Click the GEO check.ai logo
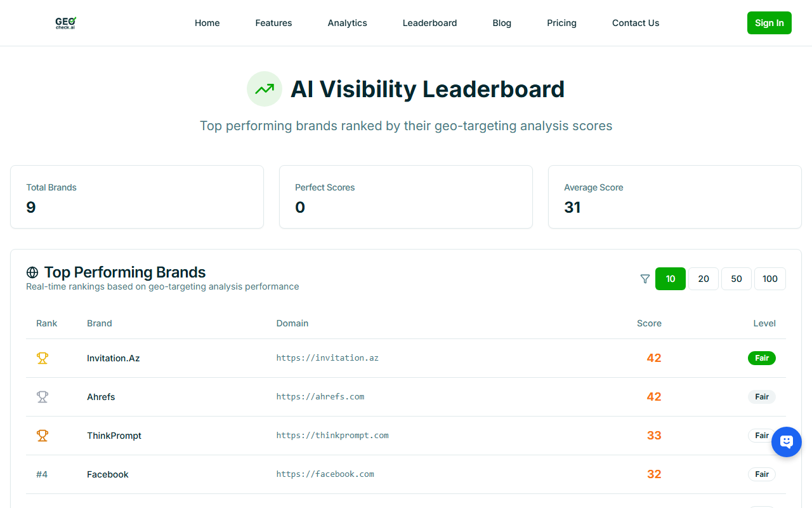 [x=66, y=23]
